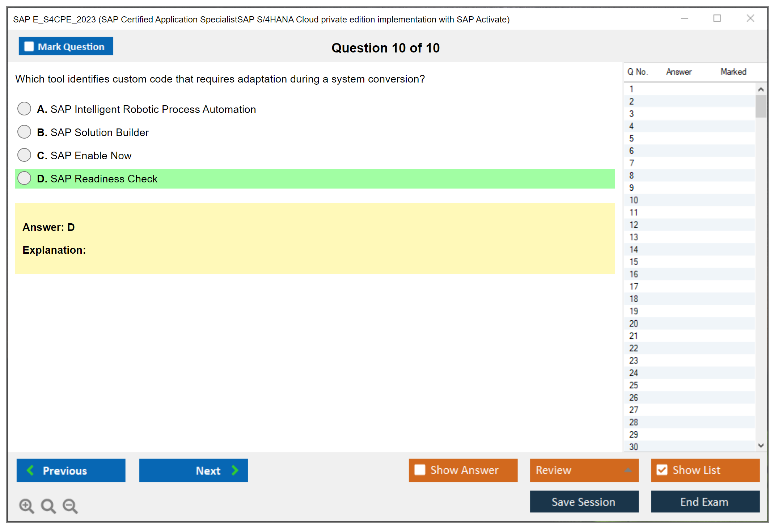
Task: Click the reset zoom magnifier icon
Action: tap(48, 506)
